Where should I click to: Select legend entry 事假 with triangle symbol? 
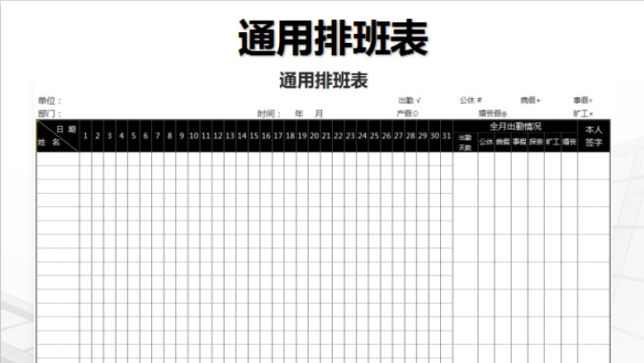583,101
